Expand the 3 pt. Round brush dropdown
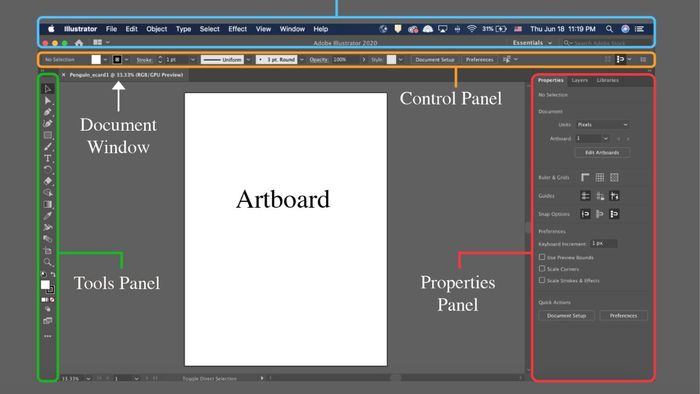 click(302, 59)
